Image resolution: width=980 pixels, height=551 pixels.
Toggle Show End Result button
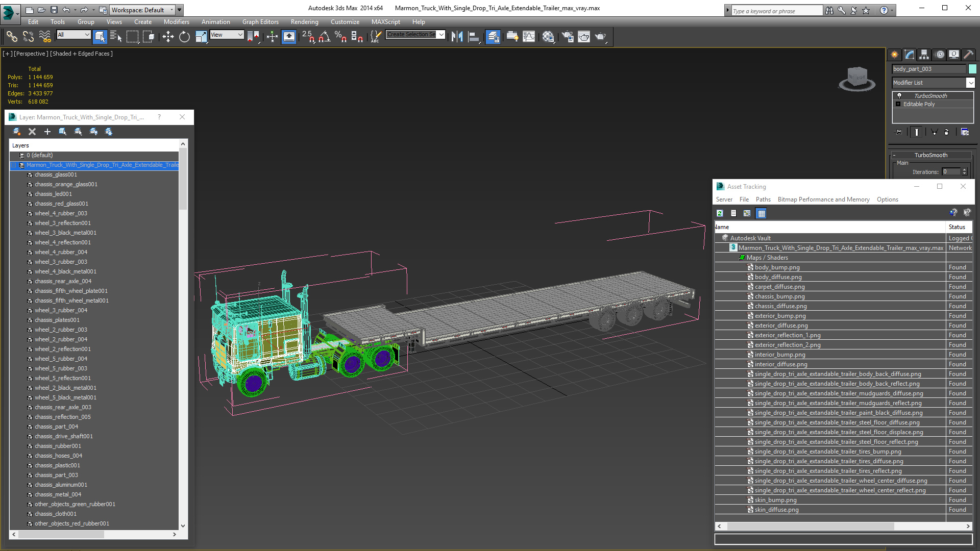[917, 132]
